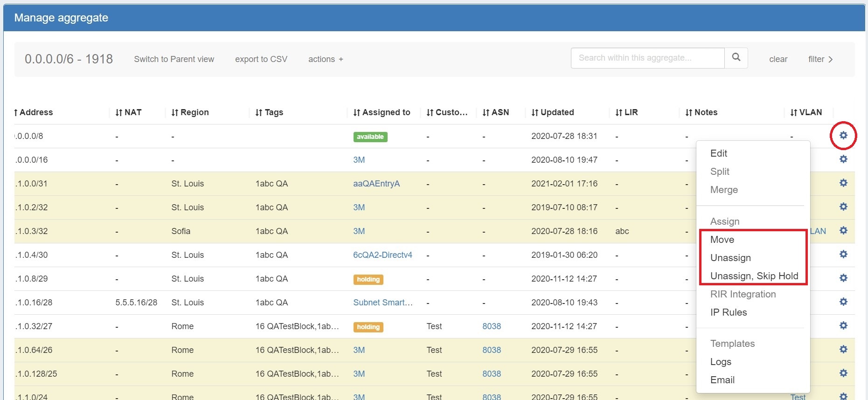The width and height of the screenshot is (868, 400).
Task: Click the Search within this aggregate field
Action: [647, 58]
